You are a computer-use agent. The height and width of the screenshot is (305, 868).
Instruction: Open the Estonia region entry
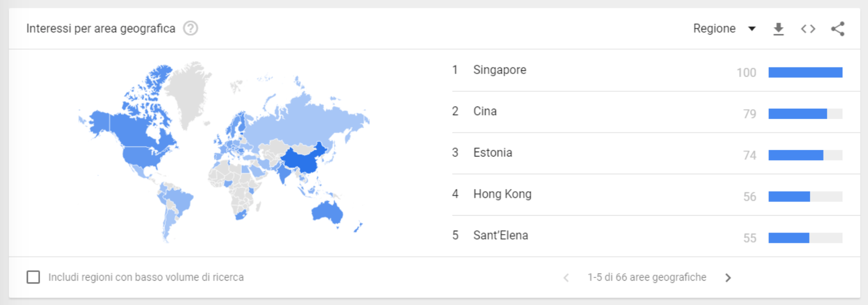(x=492, y=153)
